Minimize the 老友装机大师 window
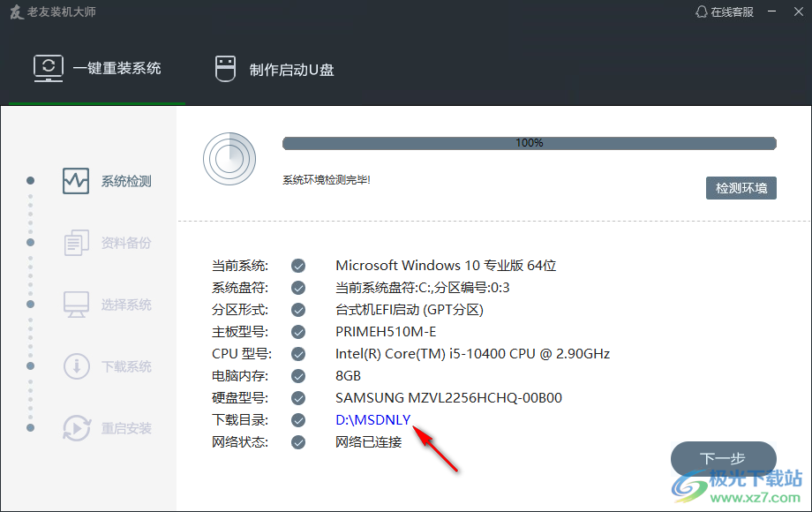Viewport: 812px width, 512px height. [771, 11]
